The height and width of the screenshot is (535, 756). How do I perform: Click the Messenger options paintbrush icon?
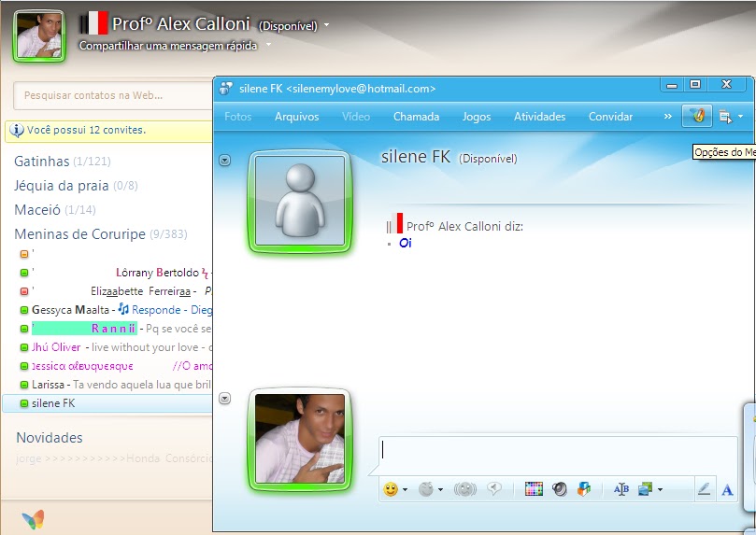pos(697,116)
